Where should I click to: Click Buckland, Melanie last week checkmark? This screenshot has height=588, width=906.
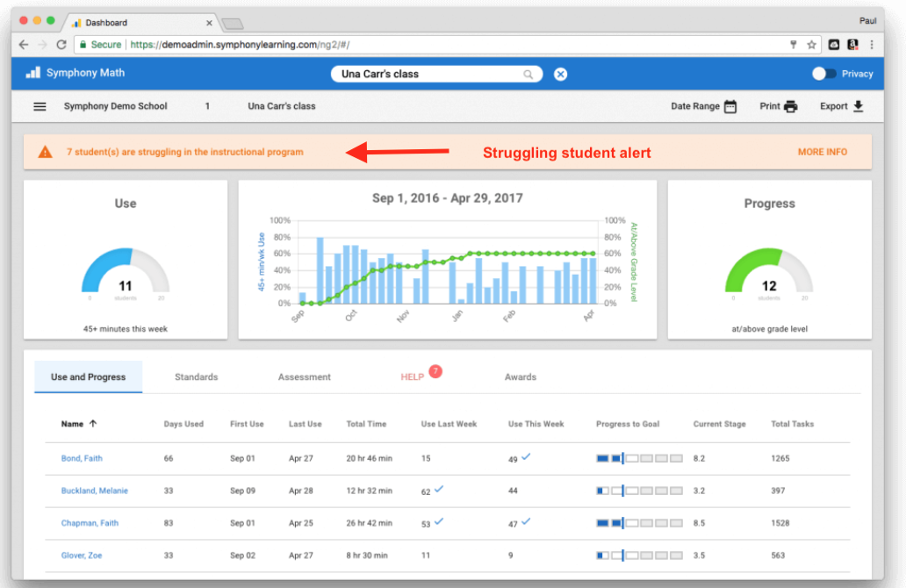(439, 489)
